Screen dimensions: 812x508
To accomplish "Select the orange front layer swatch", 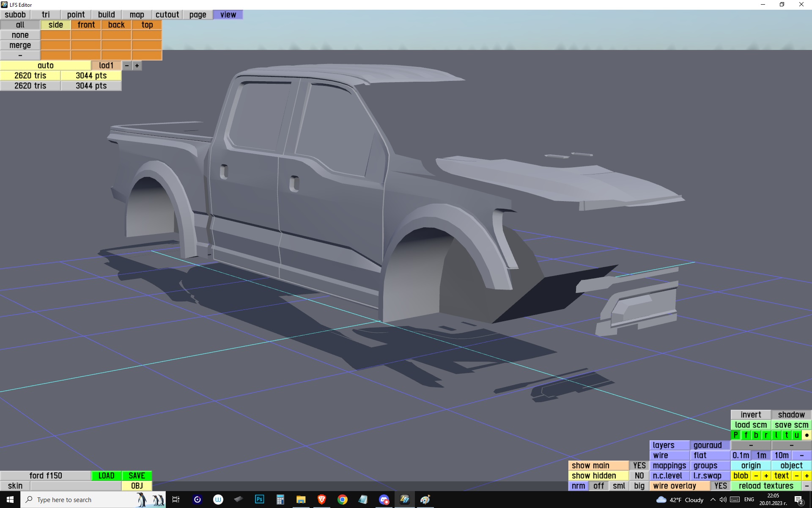I will pos(86,25).
